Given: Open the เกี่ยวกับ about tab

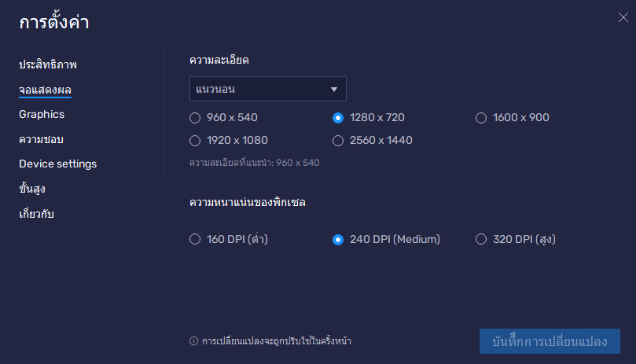Looking at the screenshot, I should point(36,214).
